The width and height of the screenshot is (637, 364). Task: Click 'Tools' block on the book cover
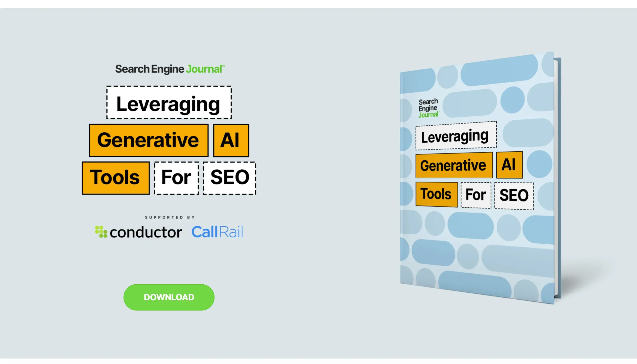[436, 194]
